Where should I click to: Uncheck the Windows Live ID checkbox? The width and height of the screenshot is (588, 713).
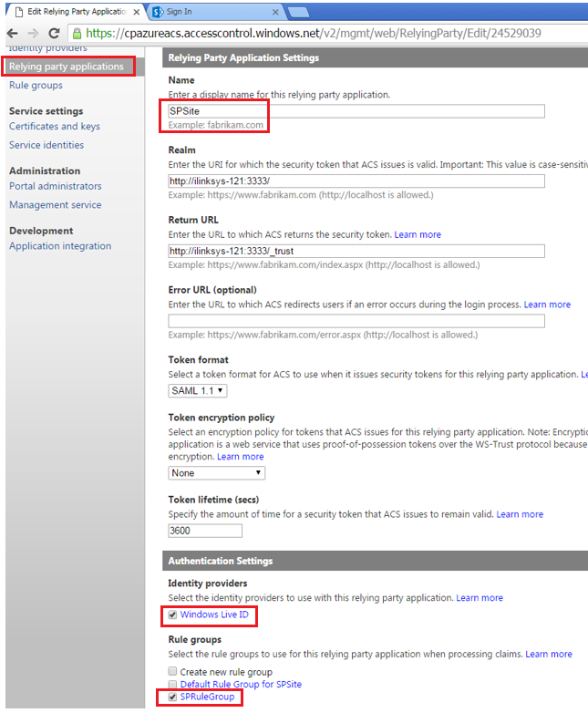click(172, 615)
